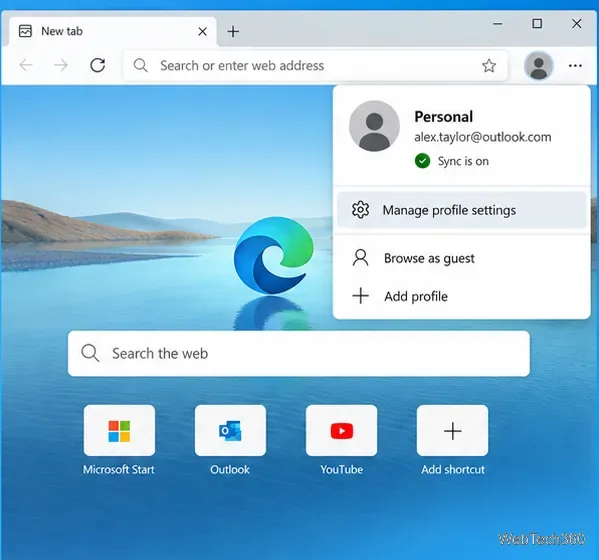Open the YouTube shortcut tile

coord(342,431)
